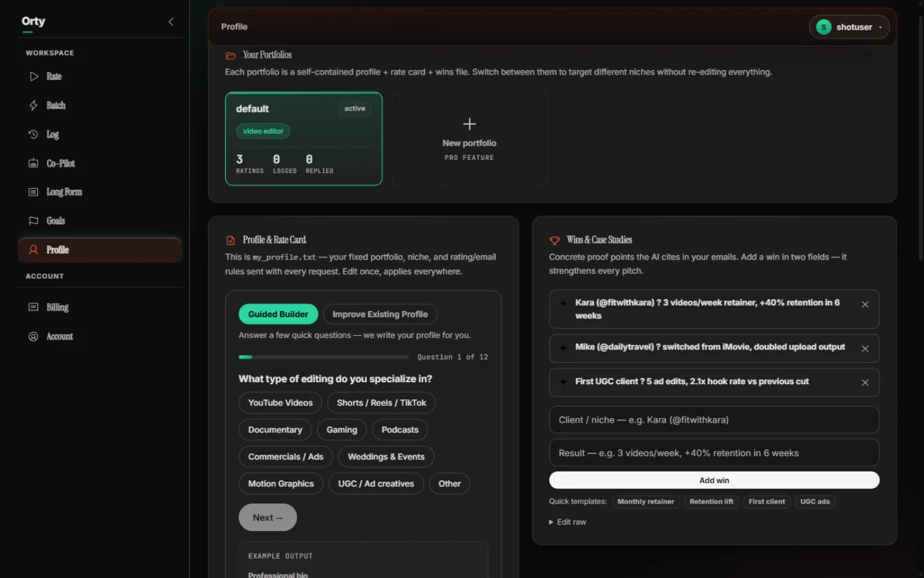Select the Profile person icon in the sidebar

(x=33, y=250)
